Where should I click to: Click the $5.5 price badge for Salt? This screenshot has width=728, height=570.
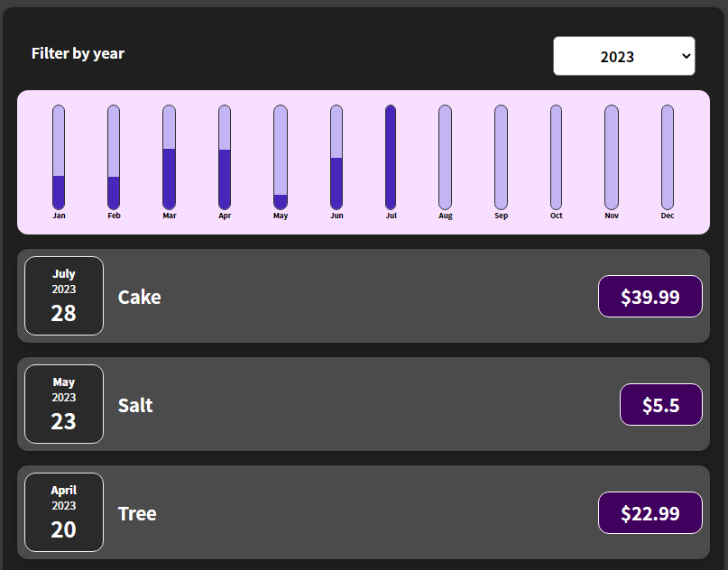[660, 404]
